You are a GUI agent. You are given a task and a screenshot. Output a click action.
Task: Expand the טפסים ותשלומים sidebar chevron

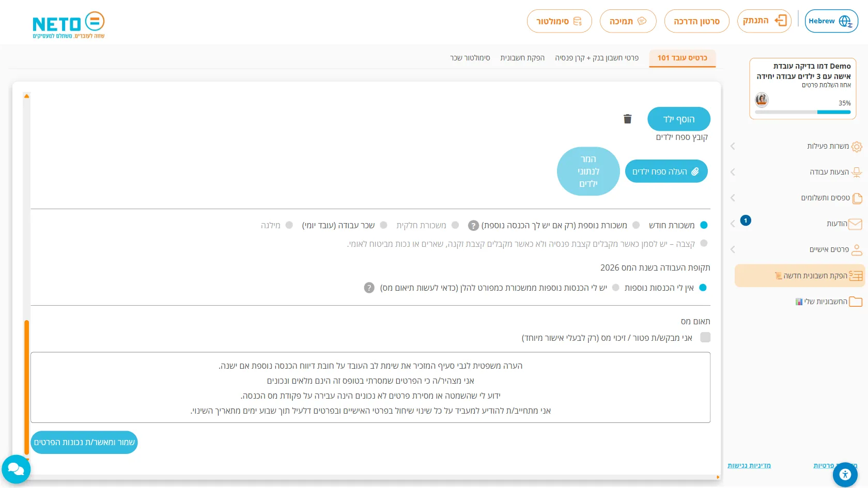(x=733, y=198)
